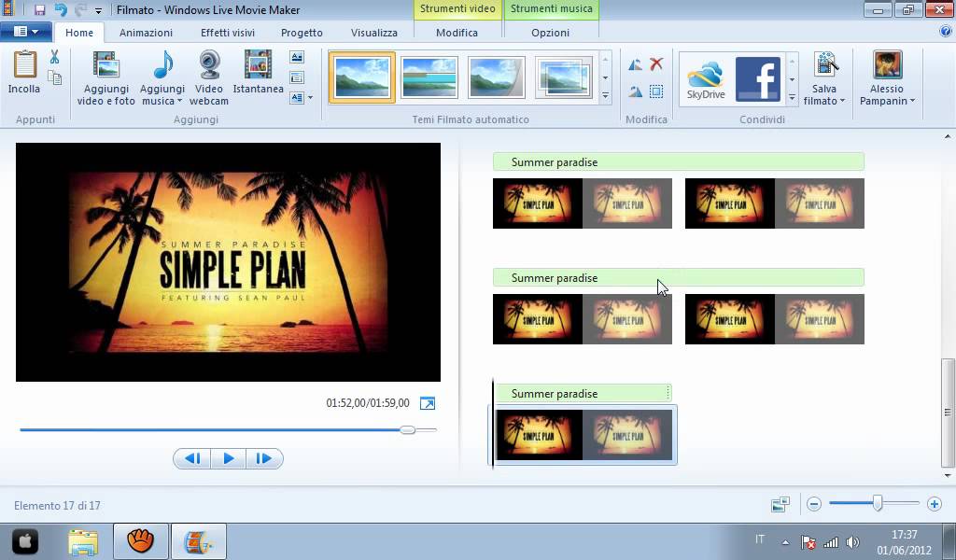
Task: Zoom out the timeline with minus button
Action: click(x=814, y=504)
